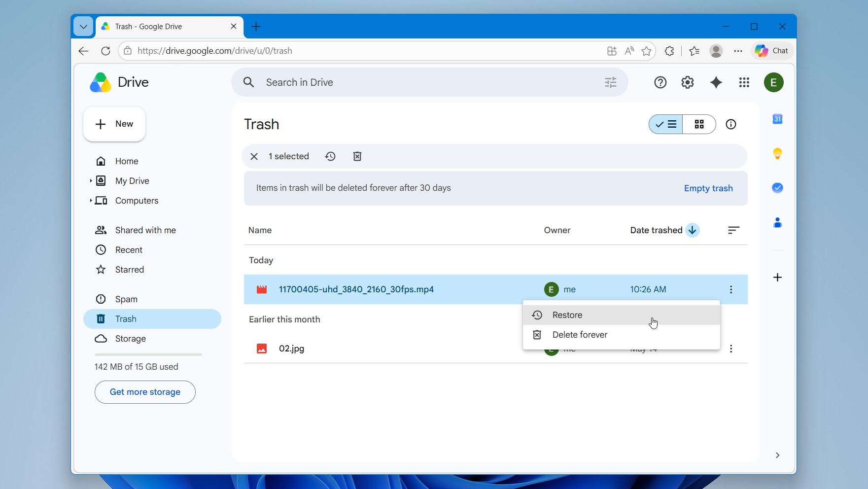The width and height of the screenshot is (868, 489).
Task: Open Starred items
Action: click(152, 270)
